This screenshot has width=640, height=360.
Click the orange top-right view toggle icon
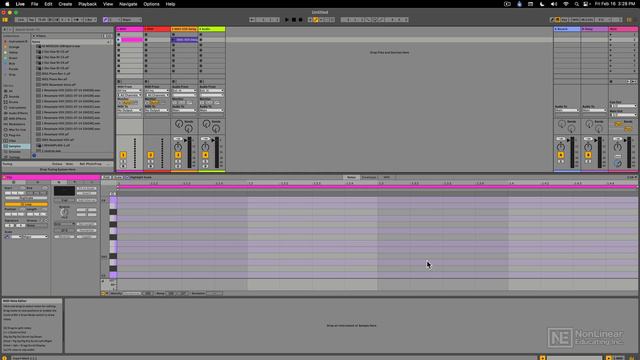pos(629,20)
